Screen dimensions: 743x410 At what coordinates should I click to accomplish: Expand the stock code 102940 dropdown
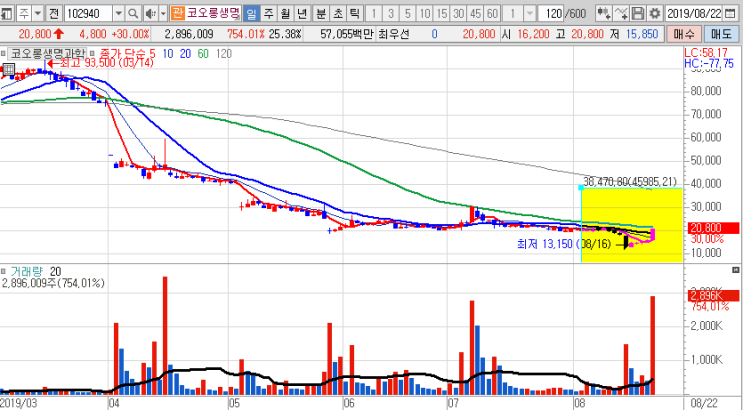(119, 13)
